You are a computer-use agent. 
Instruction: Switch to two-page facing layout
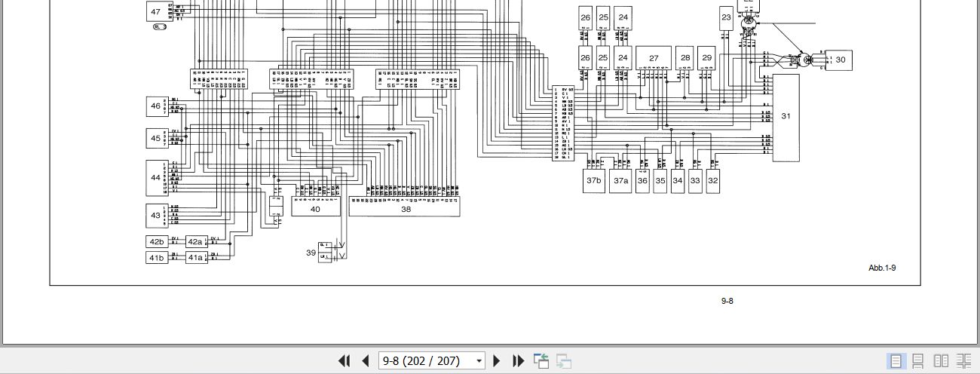point(941,361)
